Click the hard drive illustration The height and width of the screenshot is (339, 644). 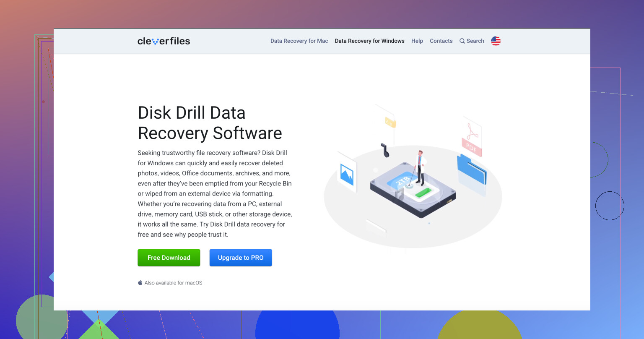coord(413,191)
